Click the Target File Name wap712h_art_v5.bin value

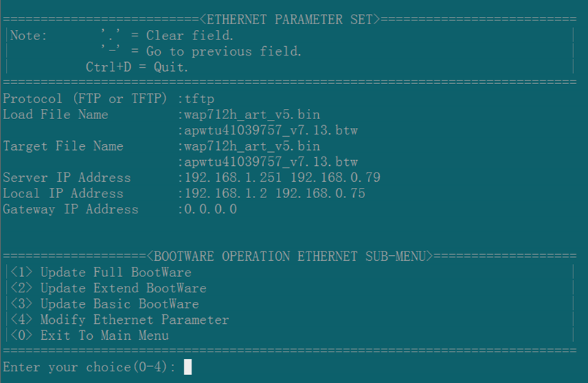click(252, 146)
